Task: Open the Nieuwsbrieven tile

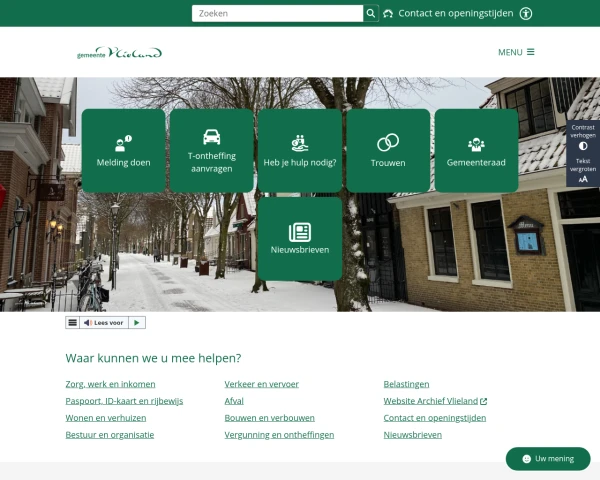Action: tap(300, 239)
